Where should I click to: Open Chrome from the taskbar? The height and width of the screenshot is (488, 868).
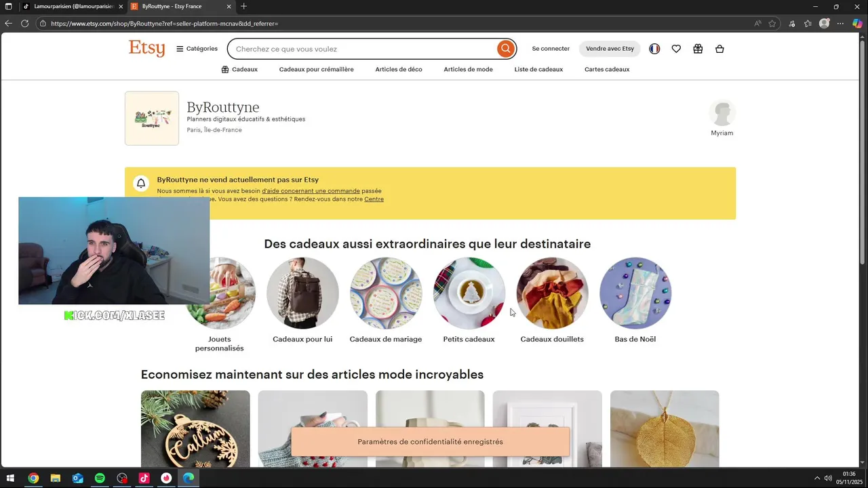(x=33, y=478)
